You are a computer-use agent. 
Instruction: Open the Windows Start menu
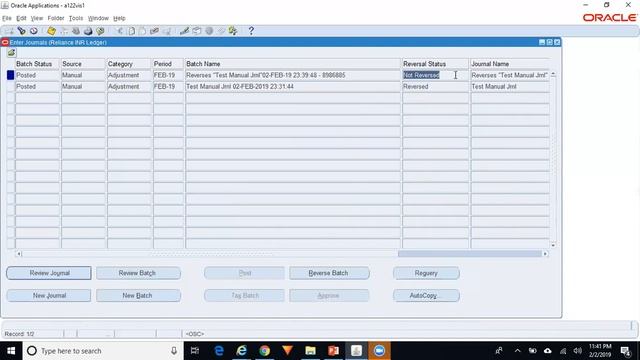[x=11, y=351]
